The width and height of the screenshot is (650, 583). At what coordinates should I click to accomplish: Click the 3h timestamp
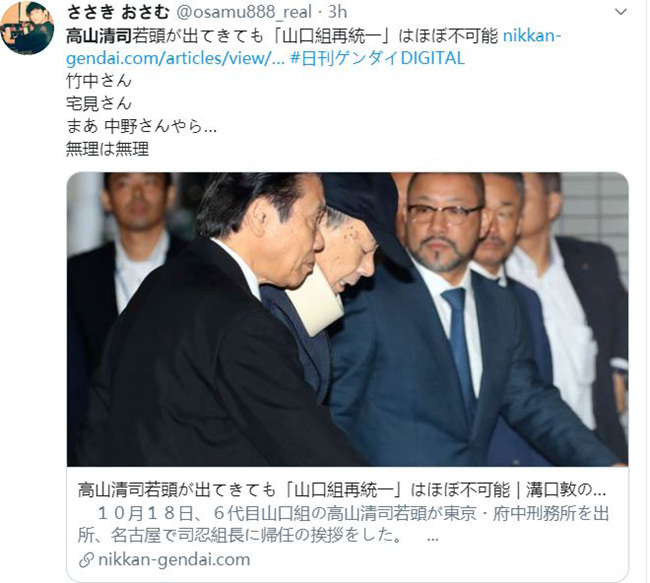point(337,12)
